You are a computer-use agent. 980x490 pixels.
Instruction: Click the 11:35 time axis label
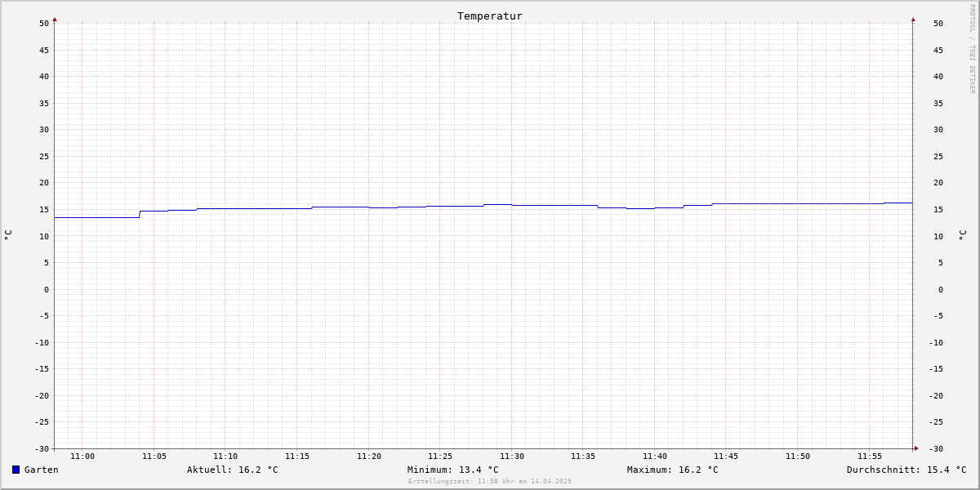(x=583, y=457)
